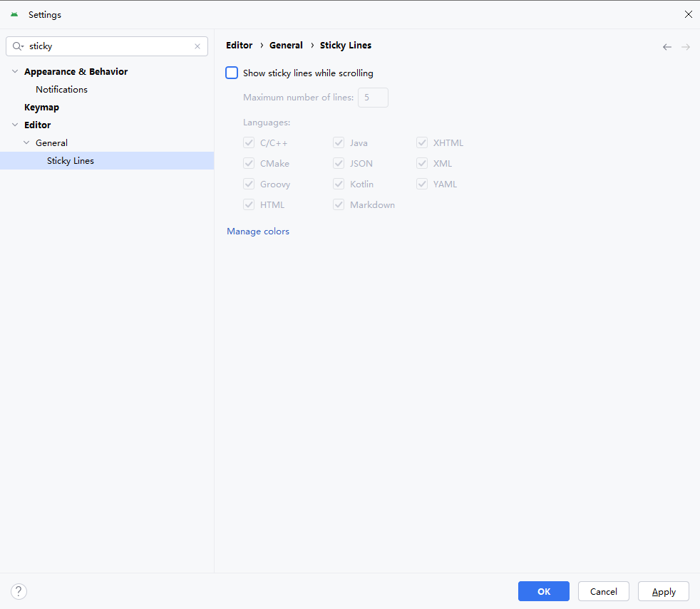Image resolution: width=700 pixels, height=609 pixels.
Task: Click the Sticky Lines breadcrumb
Action: click(346, 46)
